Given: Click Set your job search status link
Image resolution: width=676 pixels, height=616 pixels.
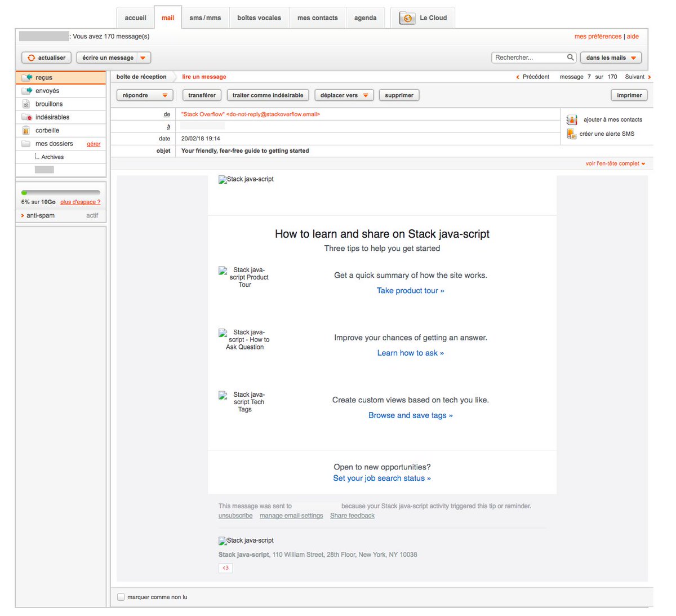Looking at the screenshot, I should pyautogui.click(x=382, y=478).
